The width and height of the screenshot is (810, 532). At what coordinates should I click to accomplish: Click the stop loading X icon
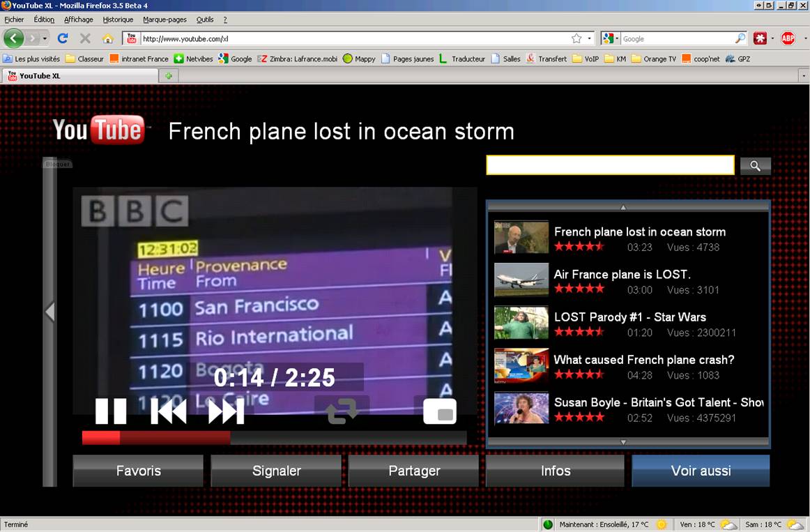(85, 38)
